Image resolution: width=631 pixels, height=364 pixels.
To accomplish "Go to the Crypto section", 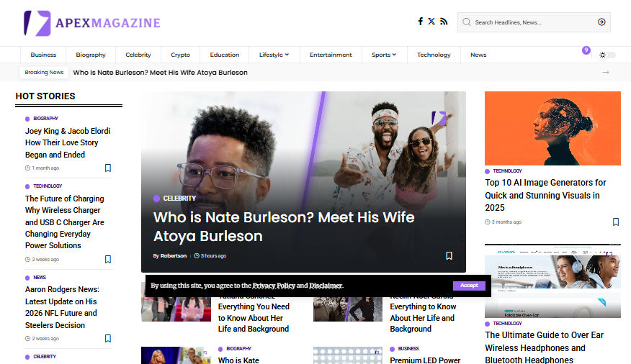I will tap(180, 55).
